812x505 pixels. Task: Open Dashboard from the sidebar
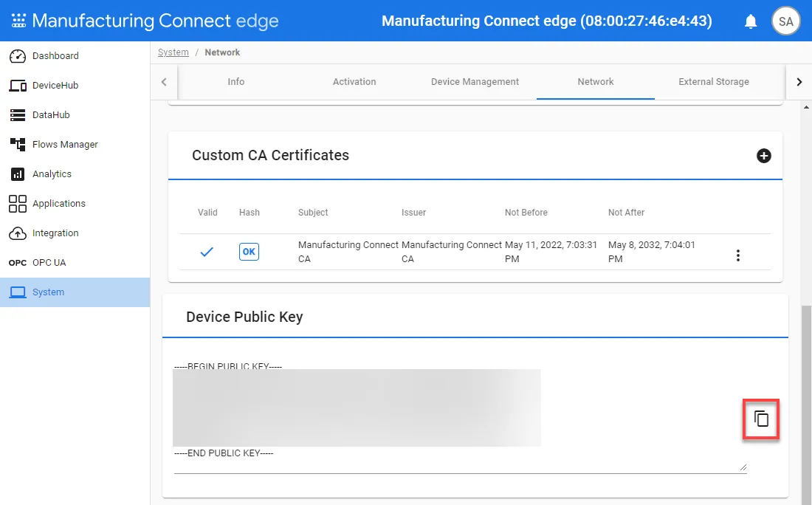pyautogui.click(x=55, y=56)
